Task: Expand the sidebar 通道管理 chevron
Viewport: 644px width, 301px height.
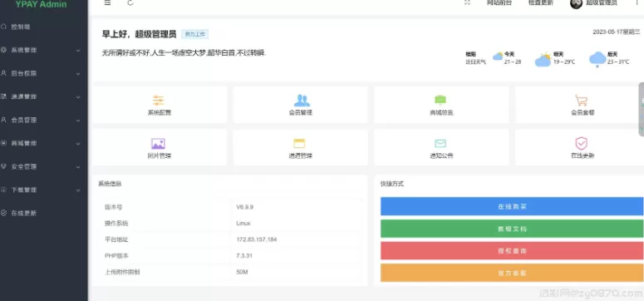Action: tap(78, 97)
